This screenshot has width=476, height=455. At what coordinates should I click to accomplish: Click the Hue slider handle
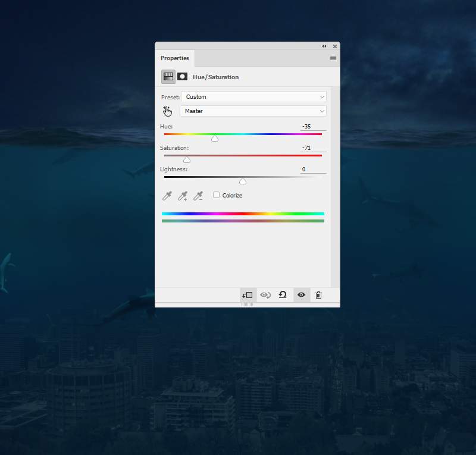[215, 139]
